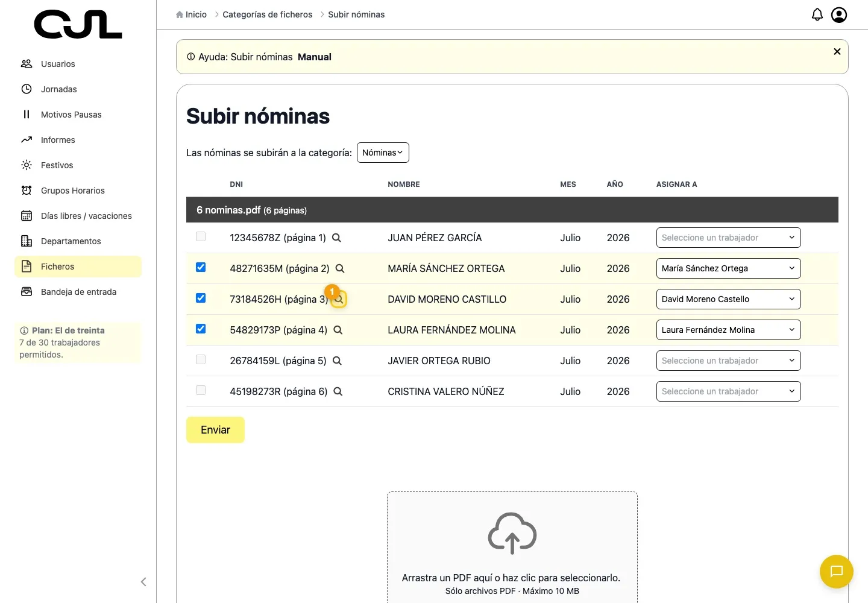868x603 pixels.
Task: Preview page 2 of 48271635M payslip
Action: click(x=340, y=268)
